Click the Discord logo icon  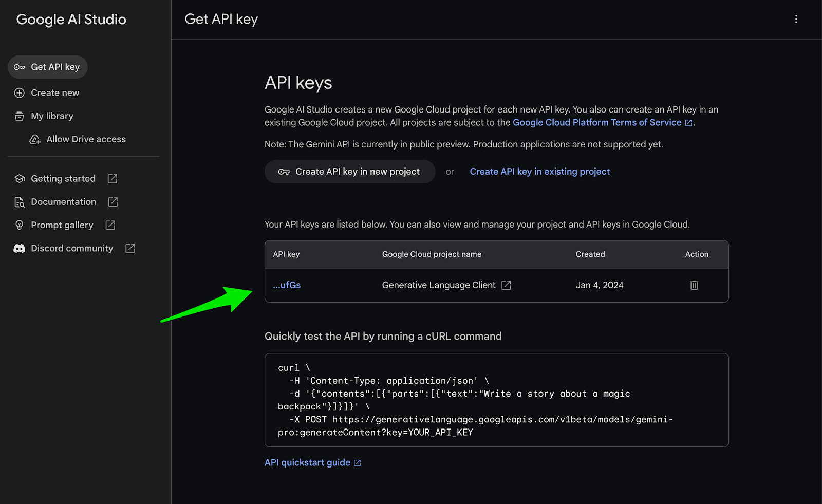pyautogui.click(x=20, y=249)
